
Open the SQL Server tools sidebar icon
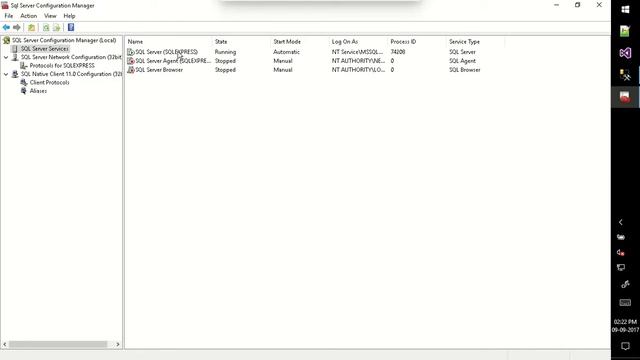point(625,75)
